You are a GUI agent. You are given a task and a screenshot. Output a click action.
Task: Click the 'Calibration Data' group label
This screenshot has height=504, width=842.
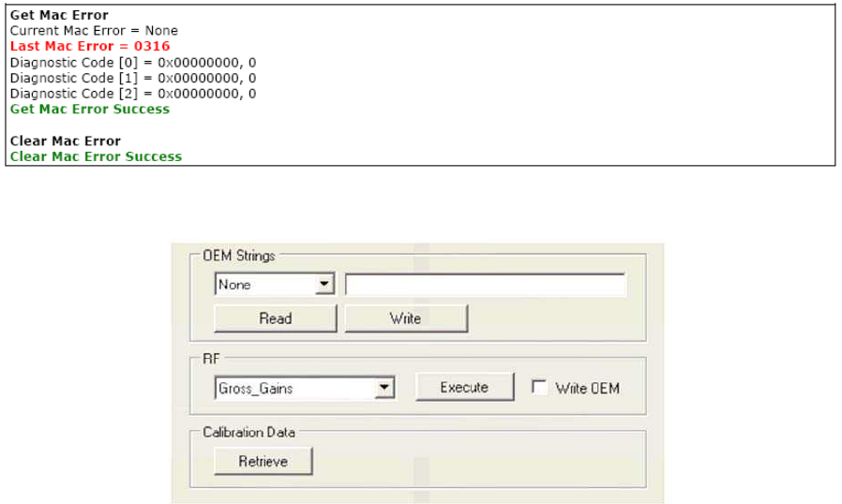pos(248,432)
